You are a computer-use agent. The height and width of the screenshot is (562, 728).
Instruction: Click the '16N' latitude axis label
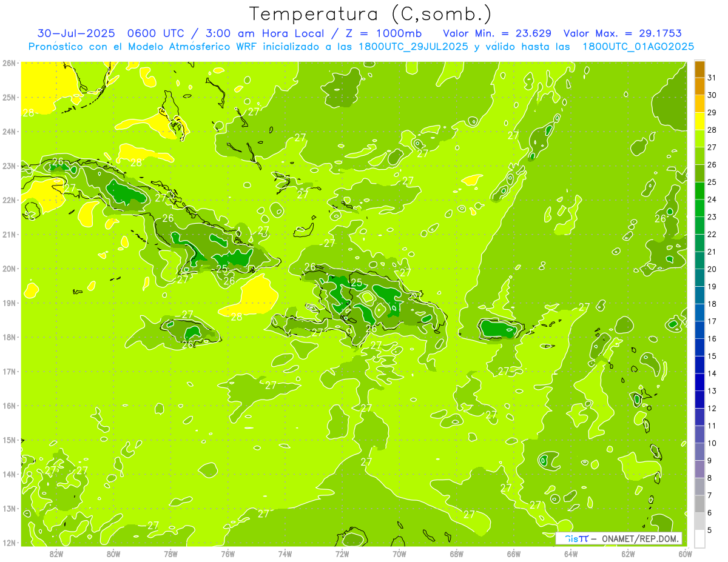pyautogui.click(x=8, y=406)
